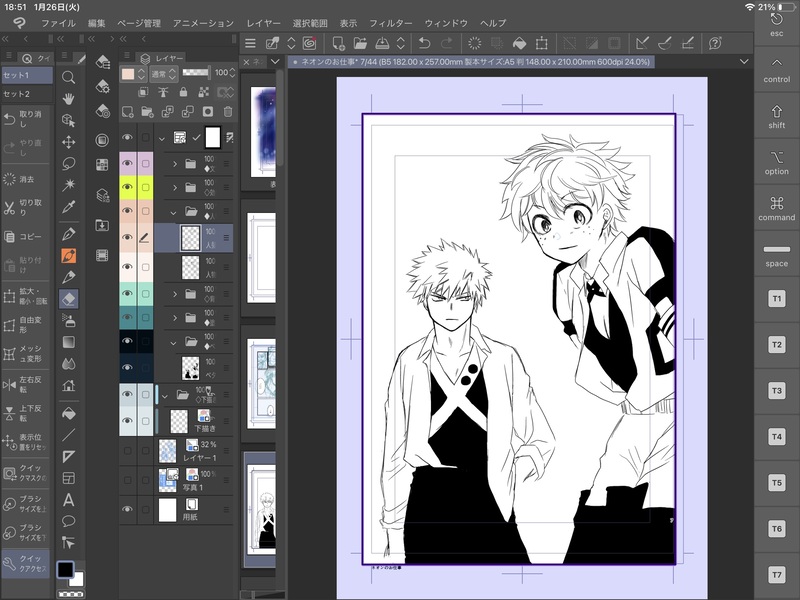Click the 上下反転 flip vertical button
Image resolution: width=800 pixels, height=600 pixels.
26,413
